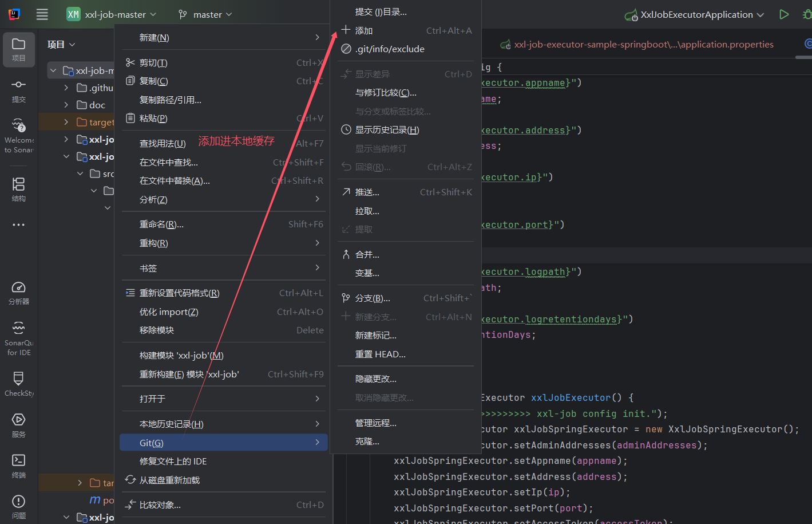Expand the doc folder in tree
The image size is (812, 524).
point(66,105)
